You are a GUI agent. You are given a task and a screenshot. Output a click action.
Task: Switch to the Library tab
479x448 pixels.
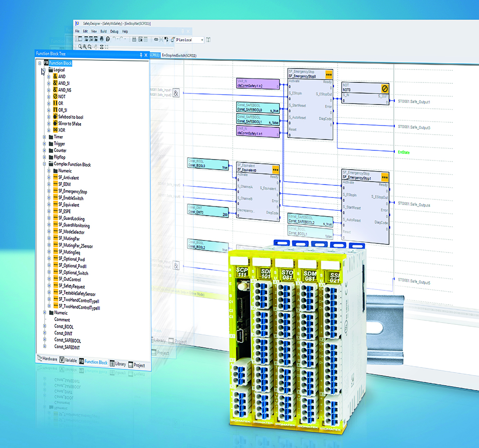[x=118, y=364]
